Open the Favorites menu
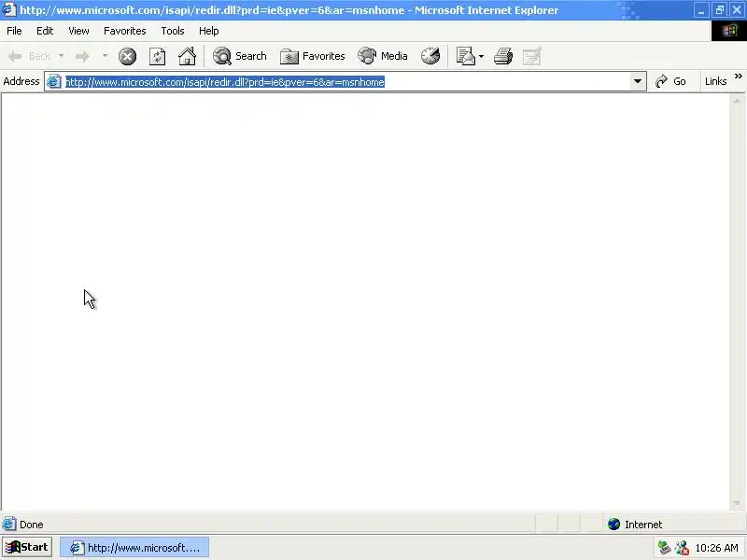747x560 pixels. click(125, 31)
